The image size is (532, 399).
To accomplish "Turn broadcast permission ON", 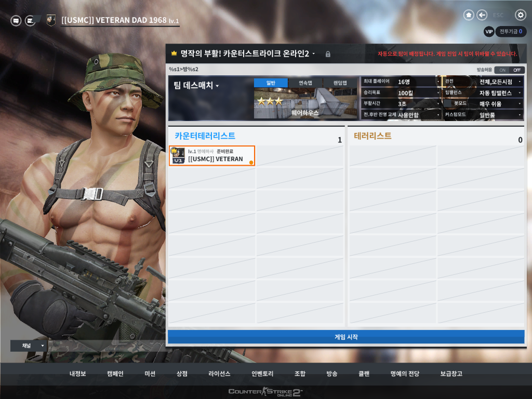I will (502, 70).
